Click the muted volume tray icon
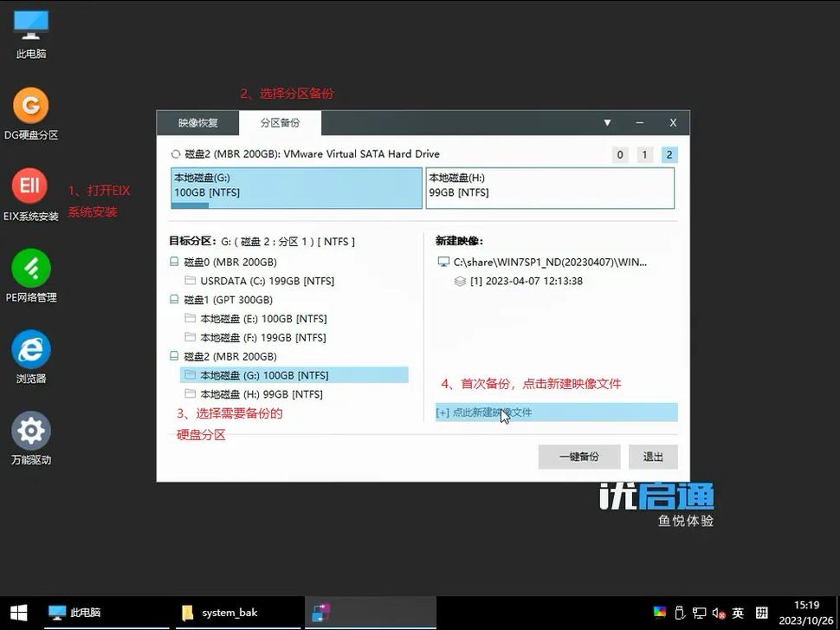Image resolution: width=840 pixels, height=630 pixels. pos(719,613)
